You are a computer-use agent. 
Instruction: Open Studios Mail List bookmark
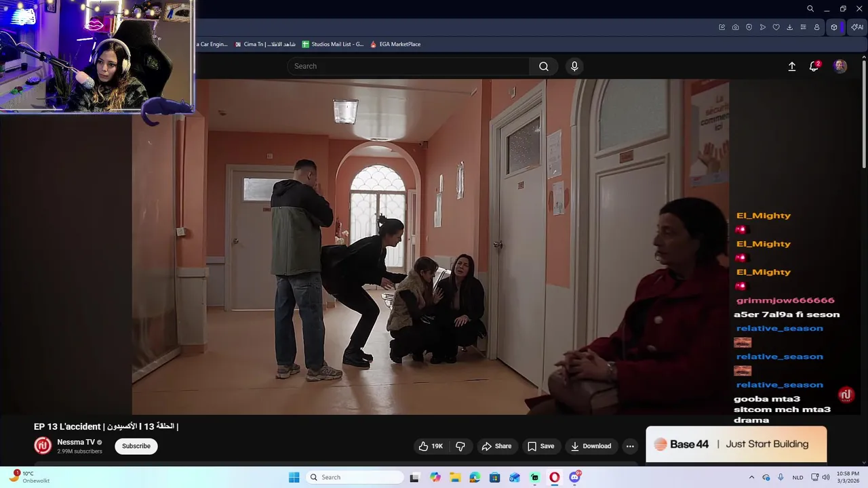(333, 44)
